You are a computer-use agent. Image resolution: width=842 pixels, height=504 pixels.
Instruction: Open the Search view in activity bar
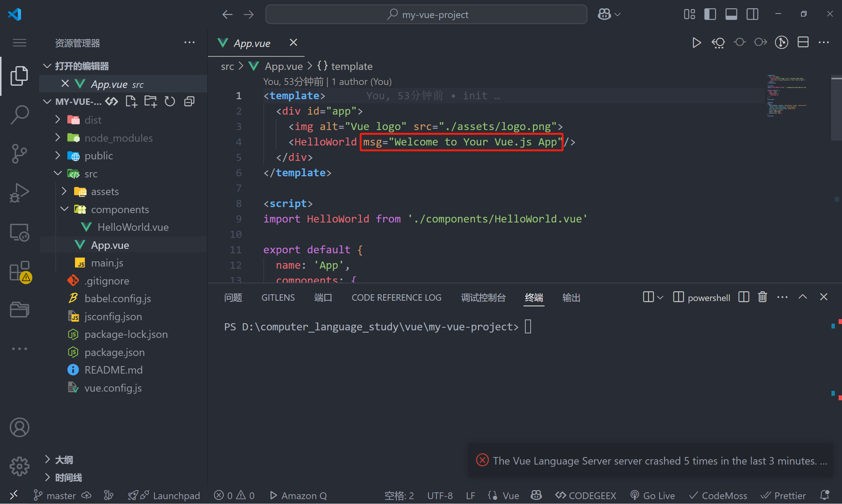pos(19,115)
